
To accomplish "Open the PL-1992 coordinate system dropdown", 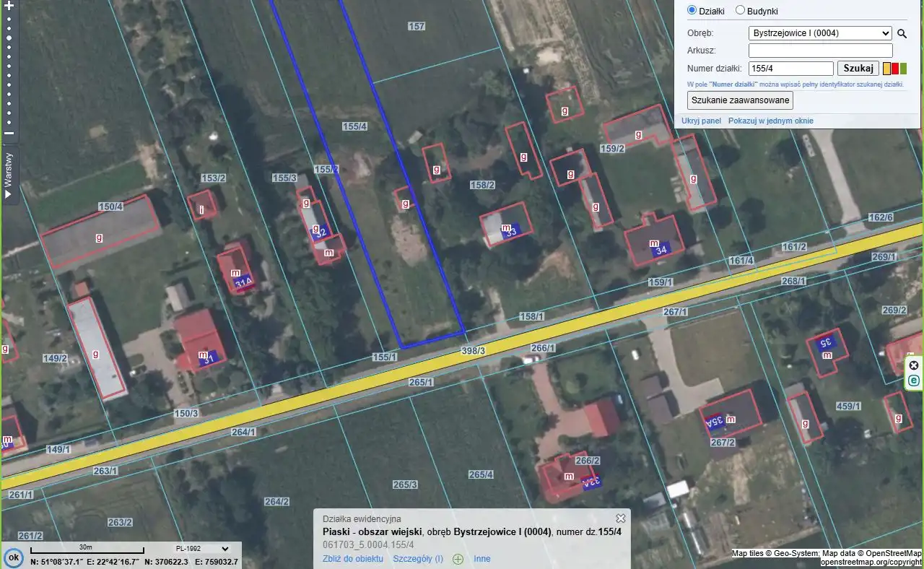I will click(197, 549).
